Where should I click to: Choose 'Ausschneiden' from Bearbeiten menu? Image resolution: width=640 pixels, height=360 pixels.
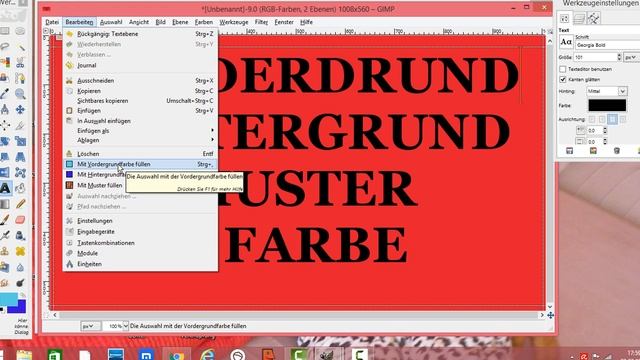140,81
